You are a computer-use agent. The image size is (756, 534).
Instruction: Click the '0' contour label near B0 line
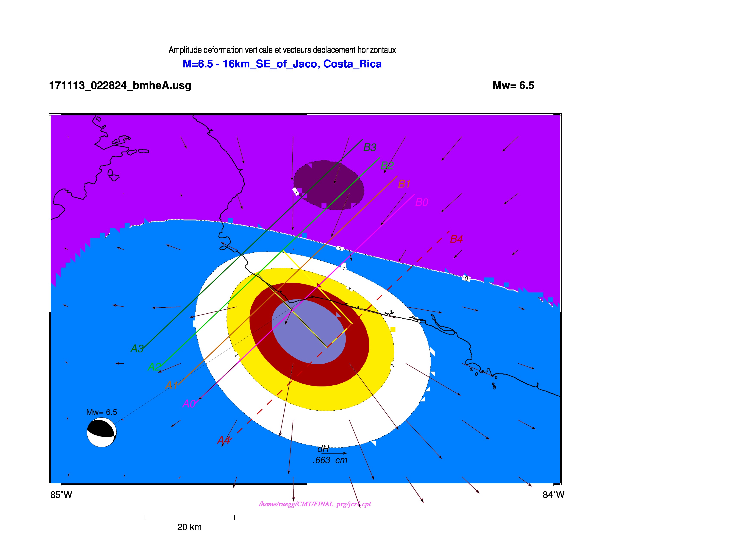[340, 248]
